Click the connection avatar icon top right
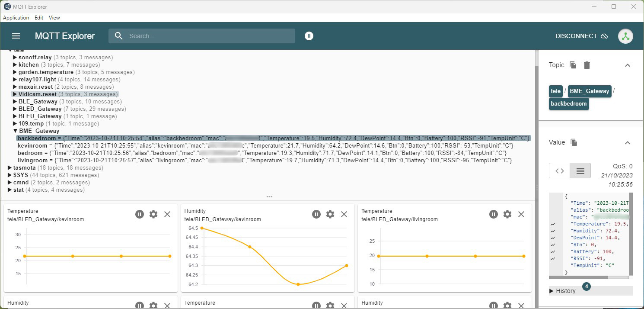Viewport: 644px width, 309px height. (x=625, y=36)
